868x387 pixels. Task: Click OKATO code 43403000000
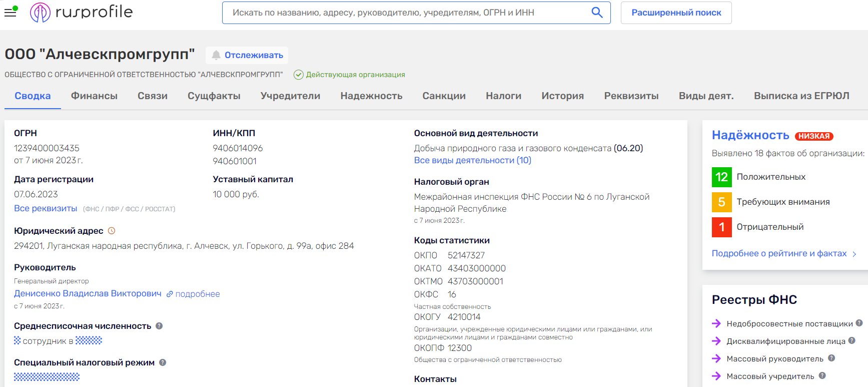[x=477, y=268]
